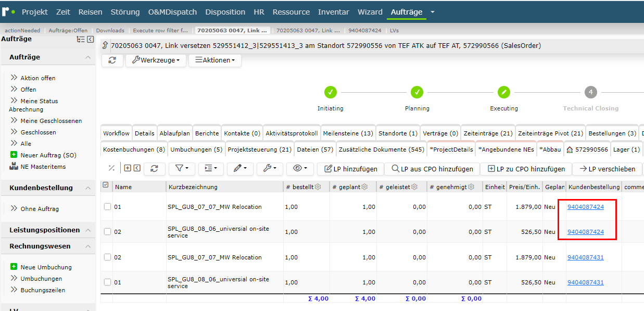Toggle select-all checkbox in table header
The width and height of the screenshot is (644, 311).
(106, 185)
